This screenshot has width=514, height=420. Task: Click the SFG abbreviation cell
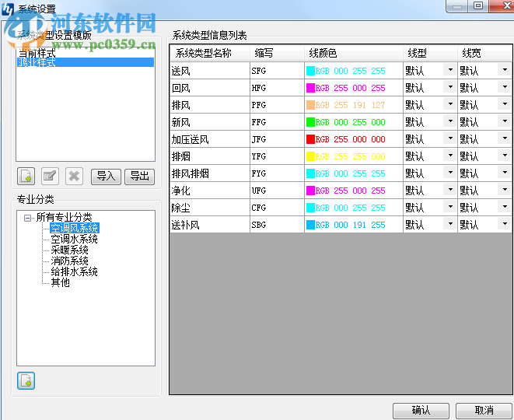(278, 71)
